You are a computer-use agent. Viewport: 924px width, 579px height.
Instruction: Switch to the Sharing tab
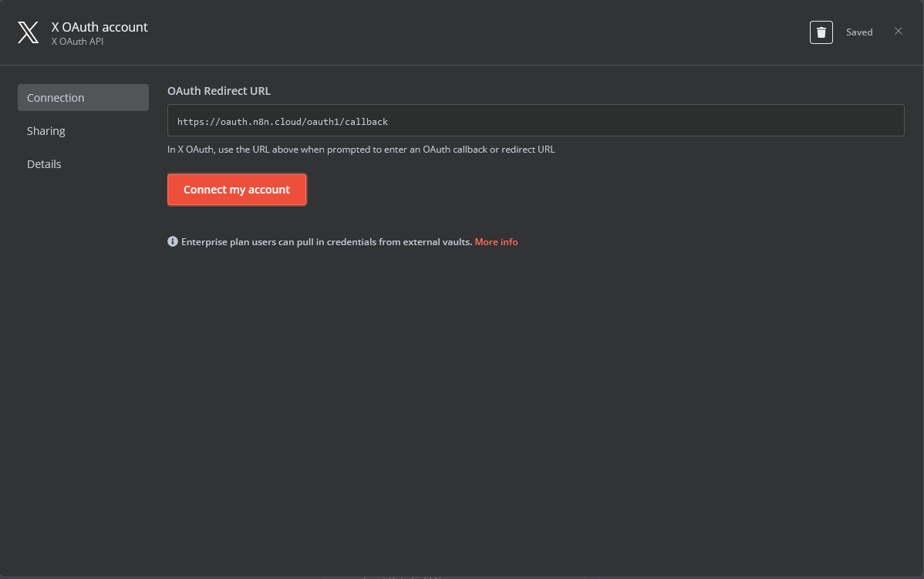[x=46, y=130]
